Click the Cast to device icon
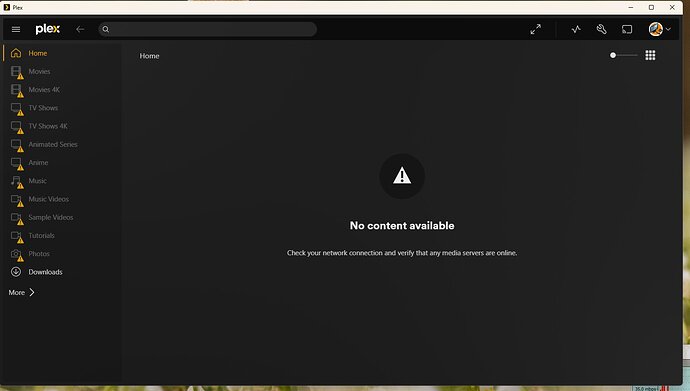Screen dimensions: 690x391 pos(627,29)
